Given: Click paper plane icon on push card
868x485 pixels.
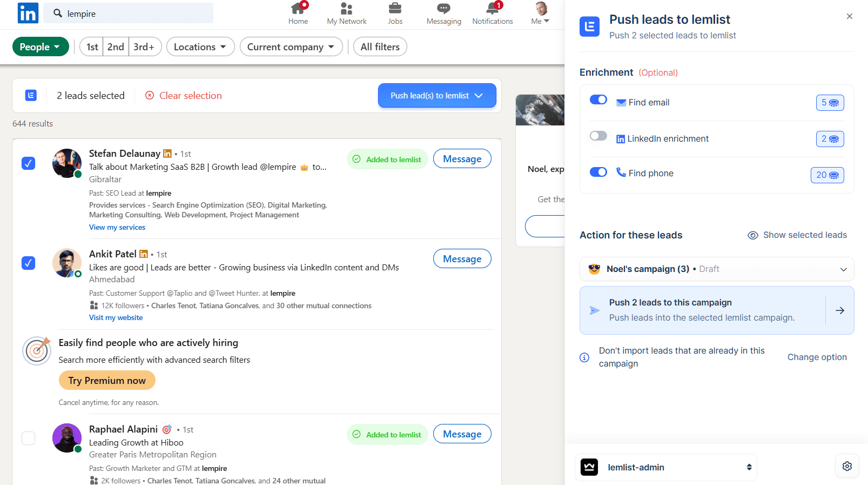Looking at the screenshot, I should click(595, 311).
